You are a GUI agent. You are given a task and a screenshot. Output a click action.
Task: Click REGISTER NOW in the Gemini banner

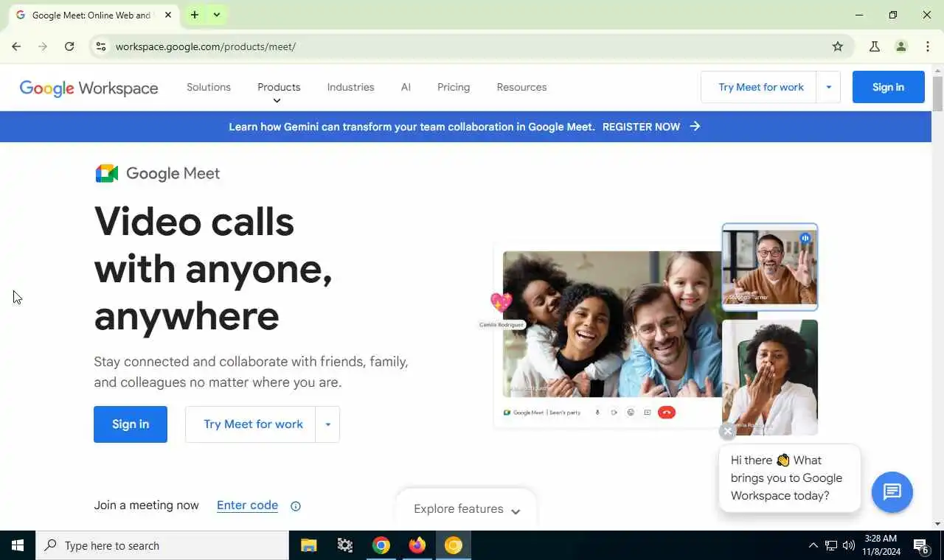point(641,127)
